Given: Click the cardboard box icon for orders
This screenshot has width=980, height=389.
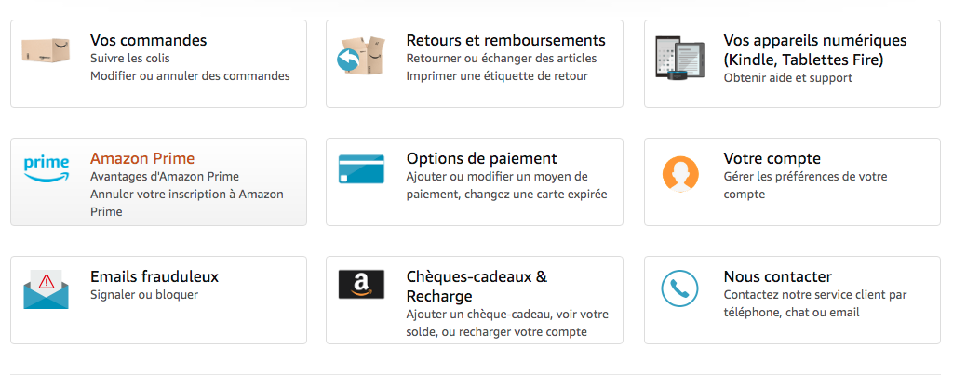Looking at the screenshot, I should [46, 51].
